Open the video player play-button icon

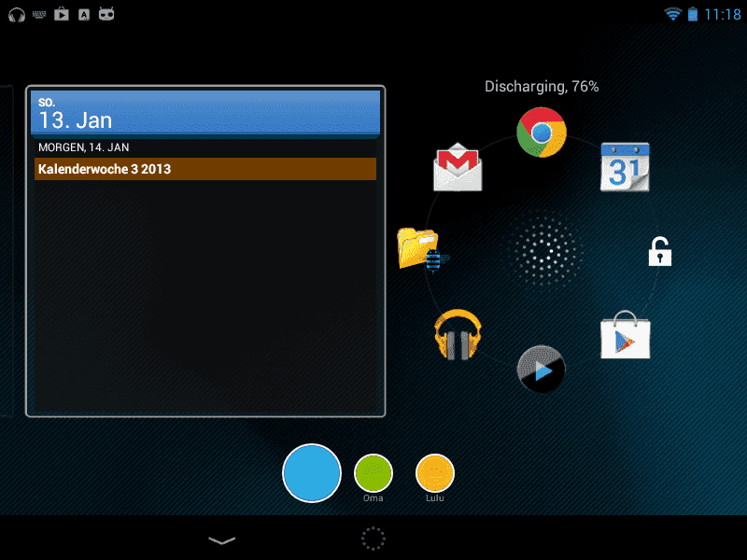coord(542,370)
